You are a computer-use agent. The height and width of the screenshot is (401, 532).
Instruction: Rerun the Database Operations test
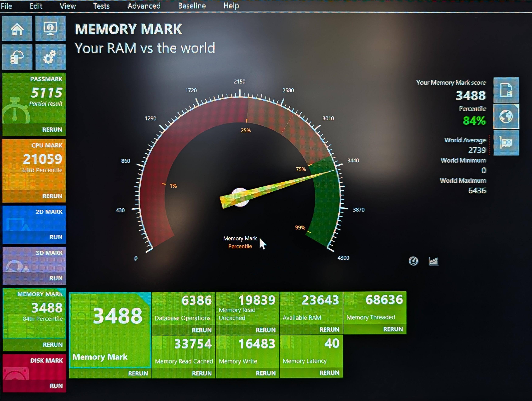tap(201, 330)
